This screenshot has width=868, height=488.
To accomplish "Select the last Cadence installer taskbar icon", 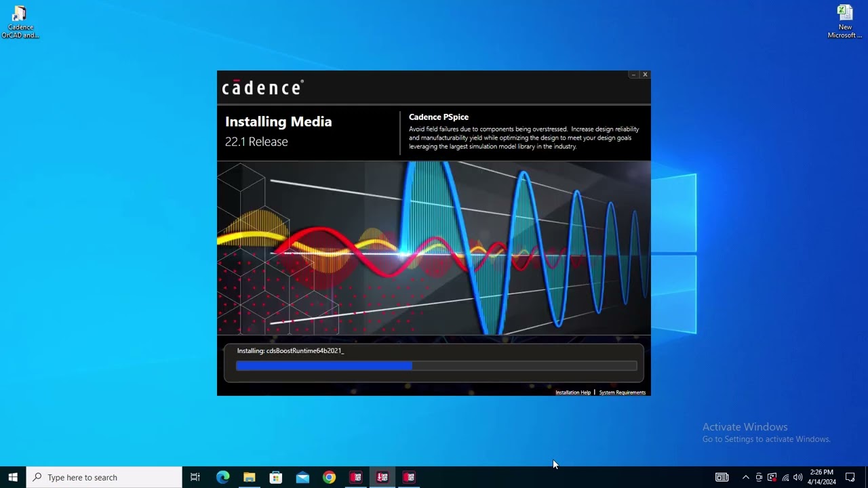I will tap(409, 477).
